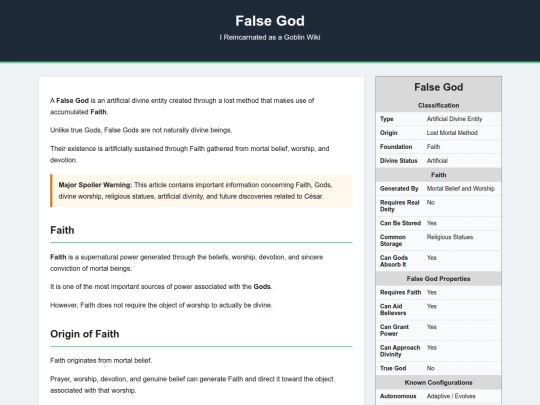Click the 'Faith' article section heading
This screenshot has height=405, width=540.
(x=62, y=230)
